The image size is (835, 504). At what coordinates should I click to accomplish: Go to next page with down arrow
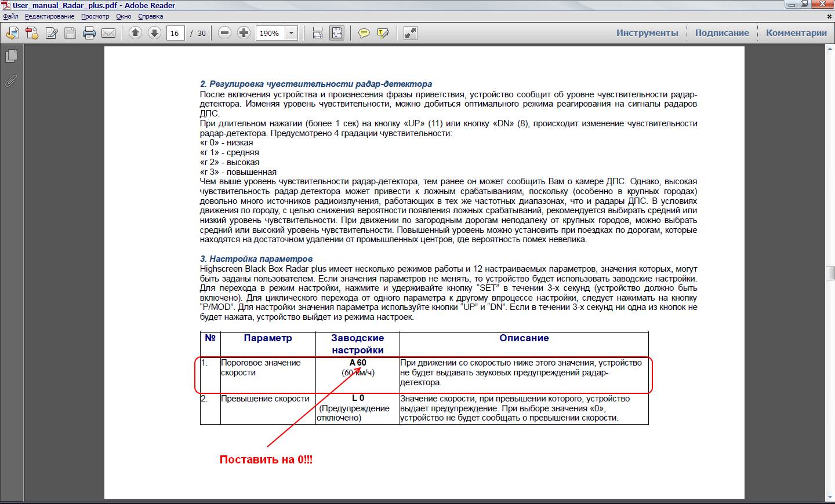point(154,33)
